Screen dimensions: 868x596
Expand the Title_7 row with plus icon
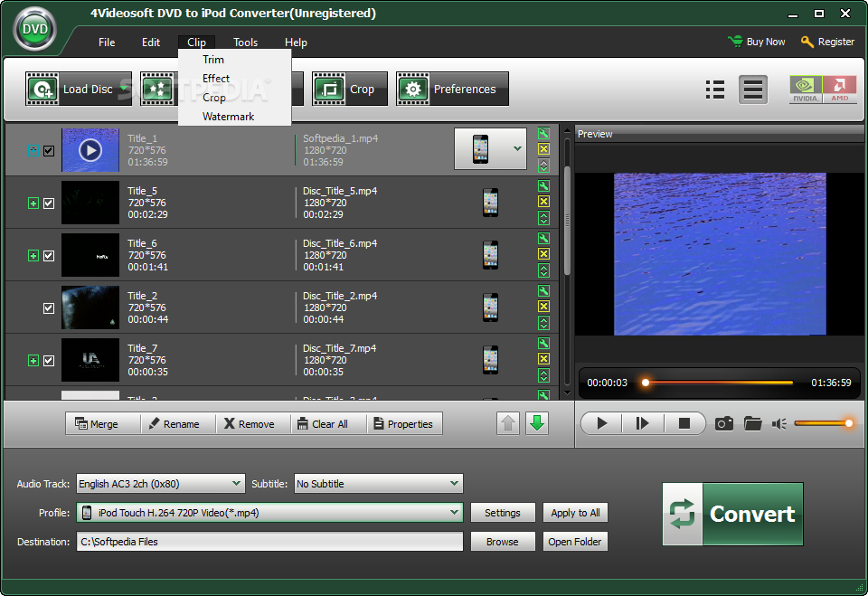pyautogui.click(x=33, y=361)
